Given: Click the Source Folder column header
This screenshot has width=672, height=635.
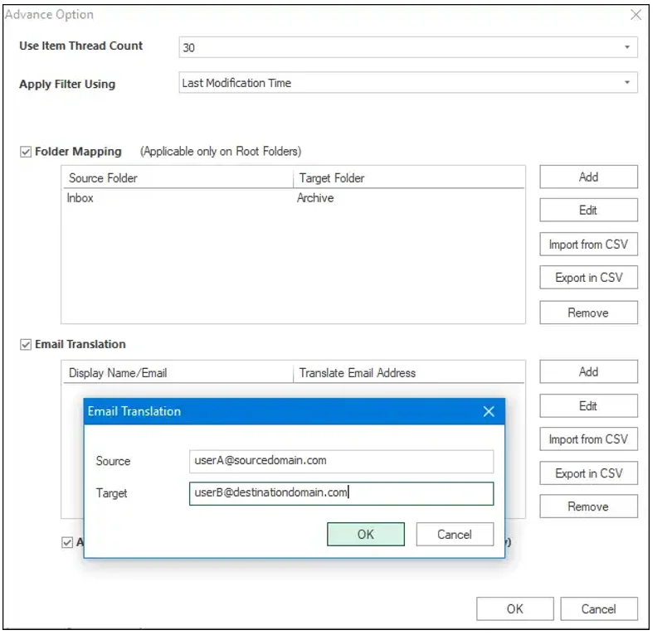Looking at the screenshot, I should tap(178, 178).
